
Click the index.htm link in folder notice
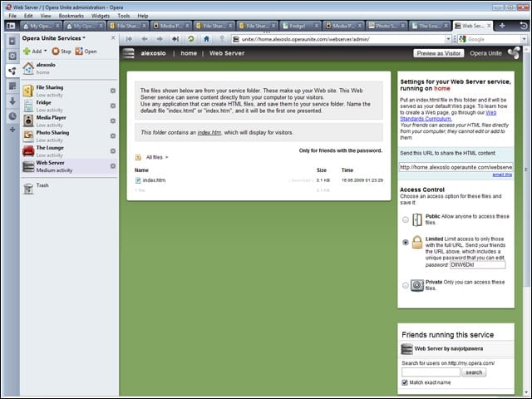(x=209, y=133)
